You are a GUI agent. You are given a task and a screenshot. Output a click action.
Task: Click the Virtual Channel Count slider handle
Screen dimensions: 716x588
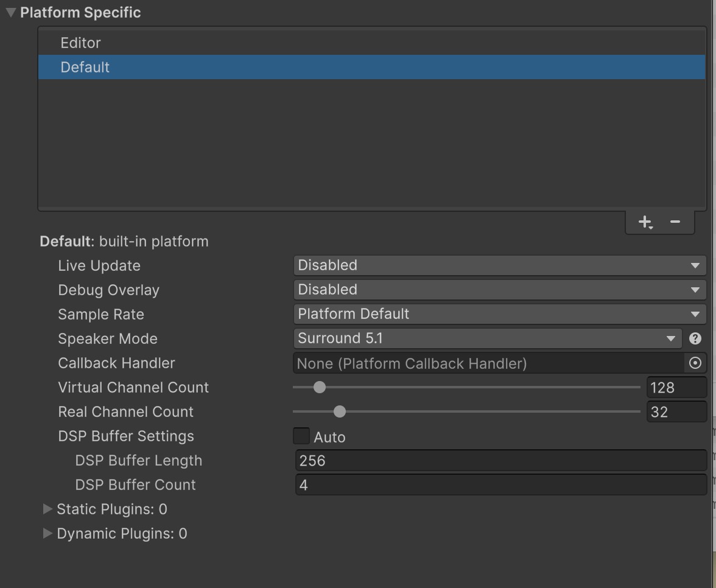[x=320, y=388]
